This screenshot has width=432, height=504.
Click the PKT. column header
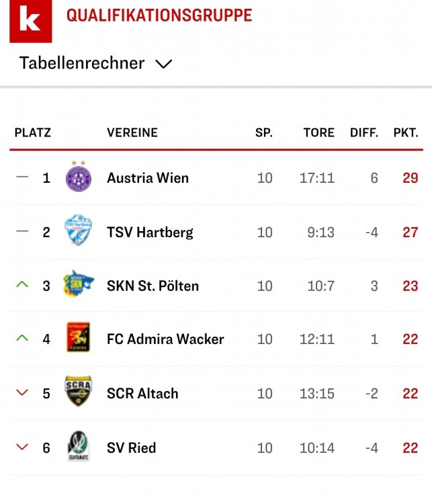coord(406,132)
